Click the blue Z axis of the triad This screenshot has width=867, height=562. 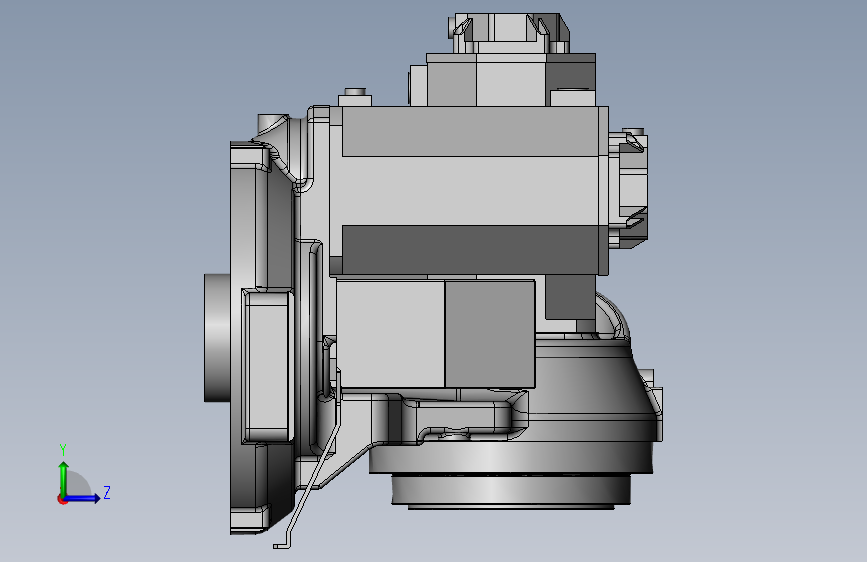click(83, 498)
